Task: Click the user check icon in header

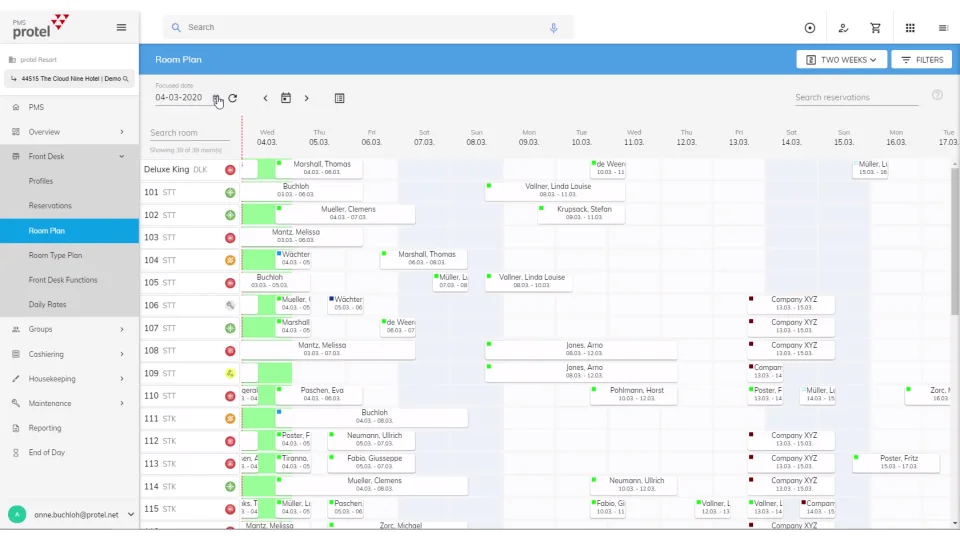Action: [843, 28]
